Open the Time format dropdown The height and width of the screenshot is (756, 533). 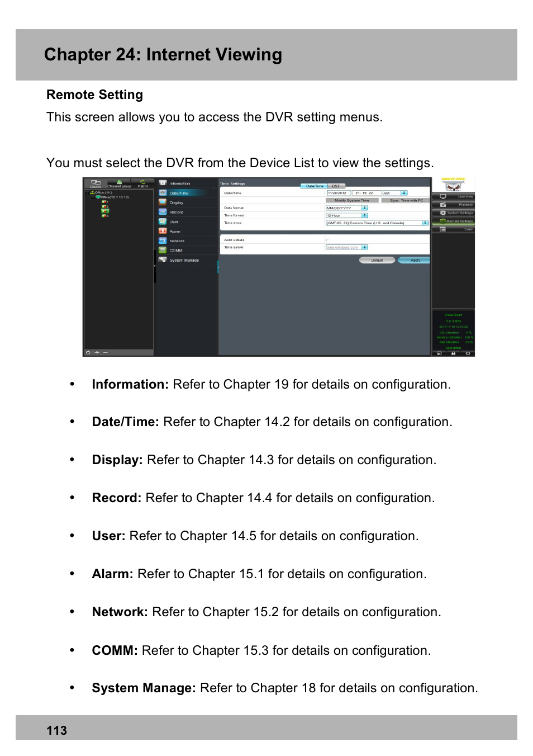[347, 215]
